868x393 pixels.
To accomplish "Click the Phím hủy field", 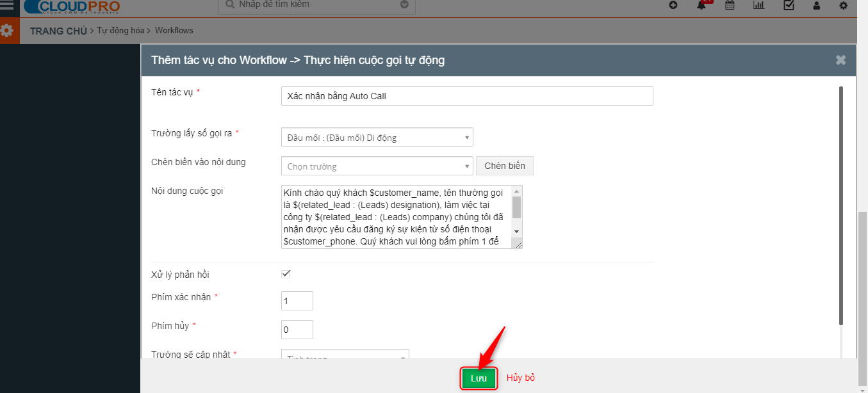I will pos(297,330).
